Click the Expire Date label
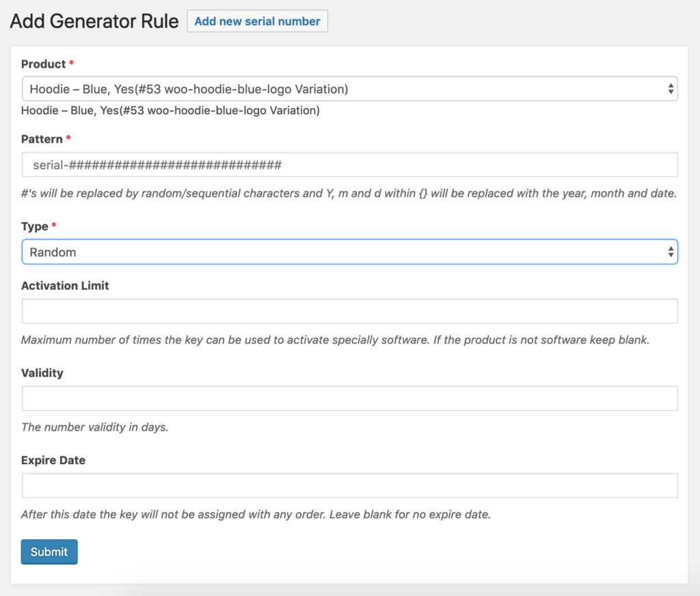This screenshot has width=700, height=596. click(53, 461)
